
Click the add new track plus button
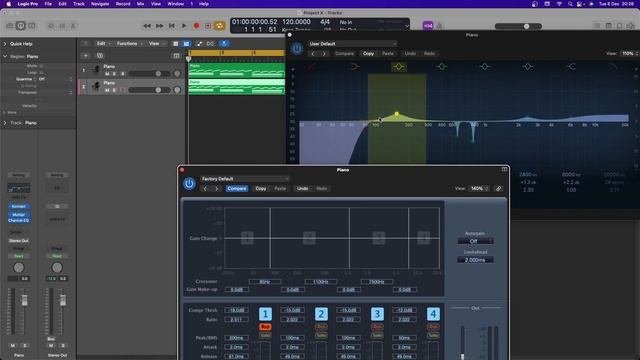coord(86,56)
